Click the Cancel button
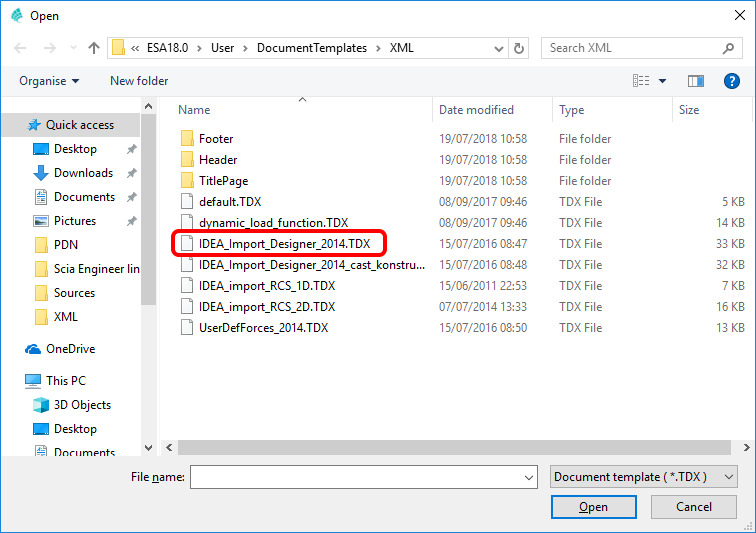Screen dimensions: 756x533 tap(694, 507)
